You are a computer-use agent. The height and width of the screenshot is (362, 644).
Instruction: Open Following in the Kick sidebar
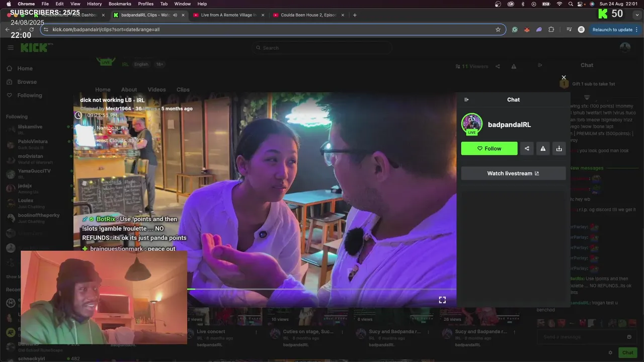[25, 96]
